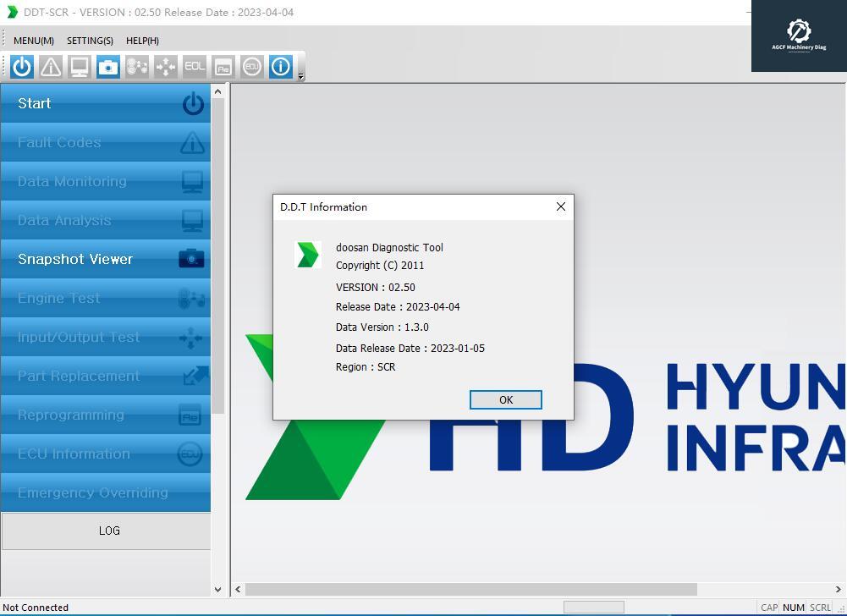Close the D.D.T Information dialog
Viewport: 847px width, 616px height.
click(560, 206)
